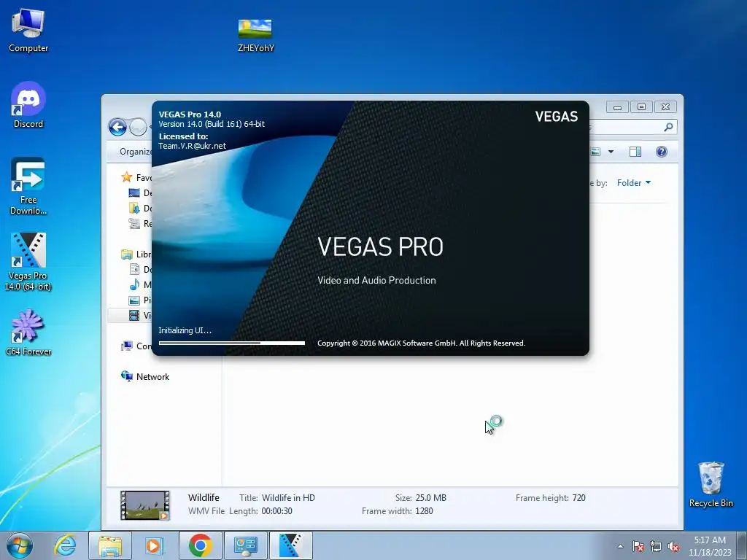Launch Discord from the desktop shortcut

28,105
